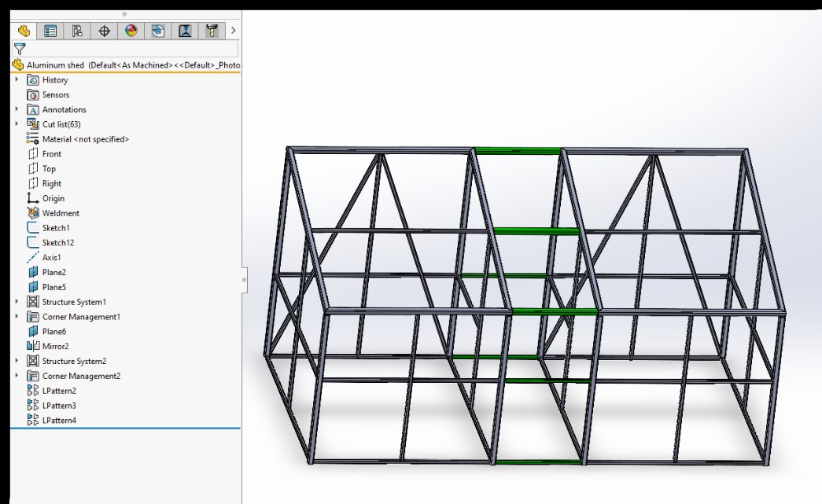The image size is (822, 504).
Task: Click the LPattern4 icon
Action: 33,420
